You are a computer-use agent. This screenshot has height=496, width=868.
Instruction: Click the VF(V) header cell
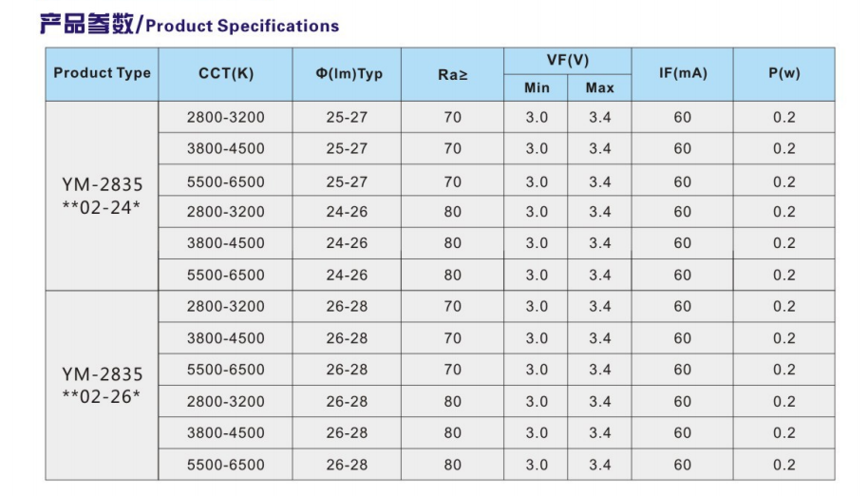(x=568, y=60)
